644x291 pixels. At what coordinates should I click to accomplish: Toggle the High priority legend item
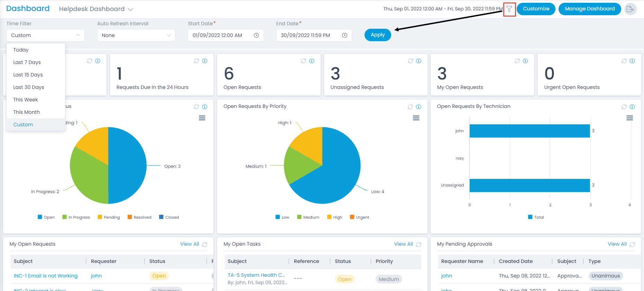coord(335,217)
